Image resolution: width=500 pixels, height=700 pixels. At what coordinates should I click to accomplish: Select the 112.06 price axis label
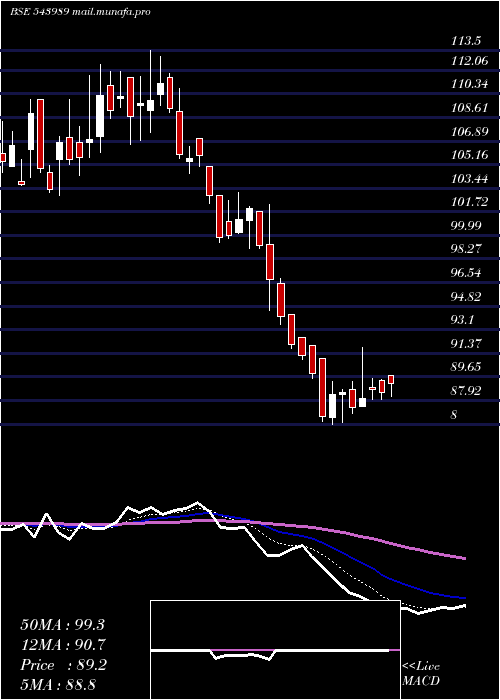(470, 61)
